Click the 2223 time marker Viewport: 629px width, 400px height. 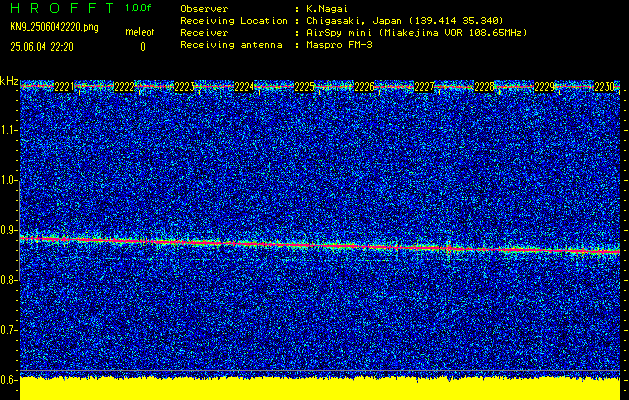pyautogui.click(x=184, y=87)
